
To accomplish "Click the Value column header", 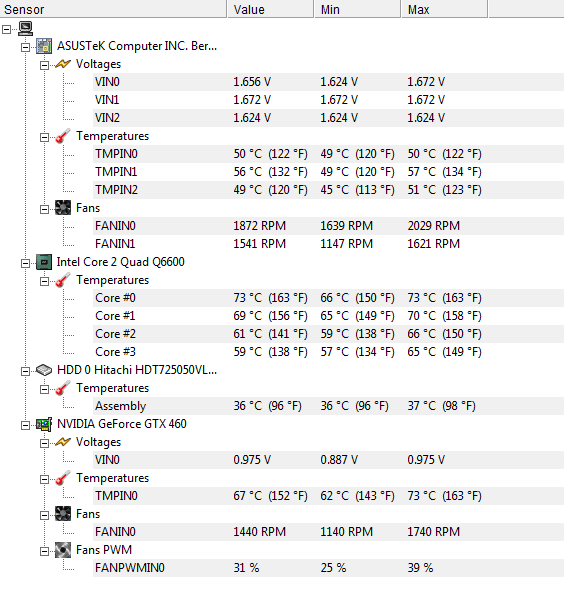I will pos(271,9).
